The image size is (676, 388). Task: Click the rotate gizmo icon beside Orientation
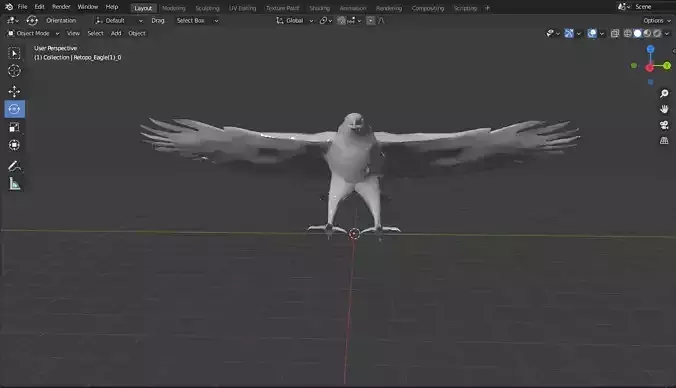click(32, 20)
